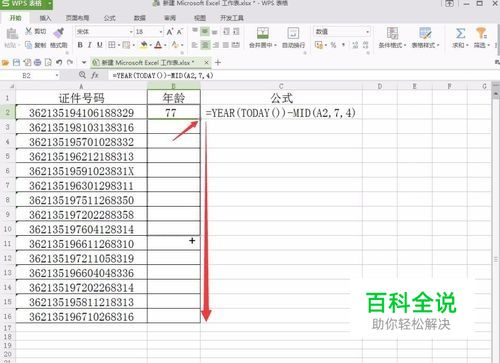The height and width of the screenshot is (363, 500).
Task: Apply fill color bucket
Action: 144,45
